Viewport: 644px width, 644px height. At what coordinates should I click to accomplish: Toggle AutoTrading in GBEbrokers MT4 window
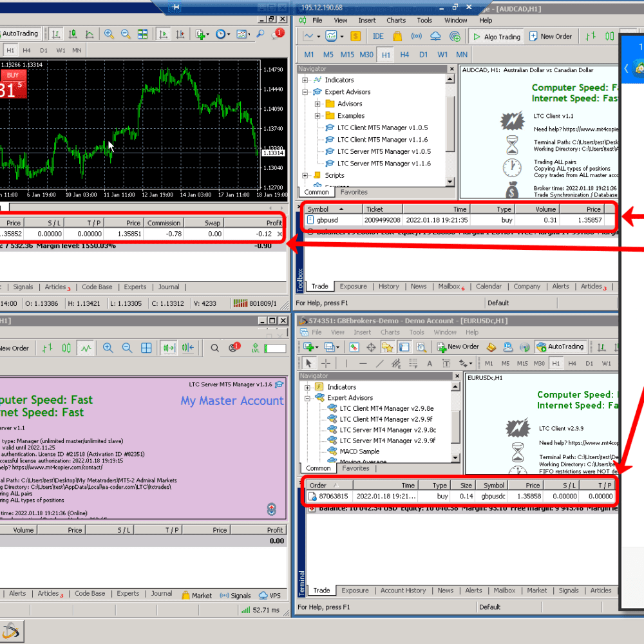(560, 347)
